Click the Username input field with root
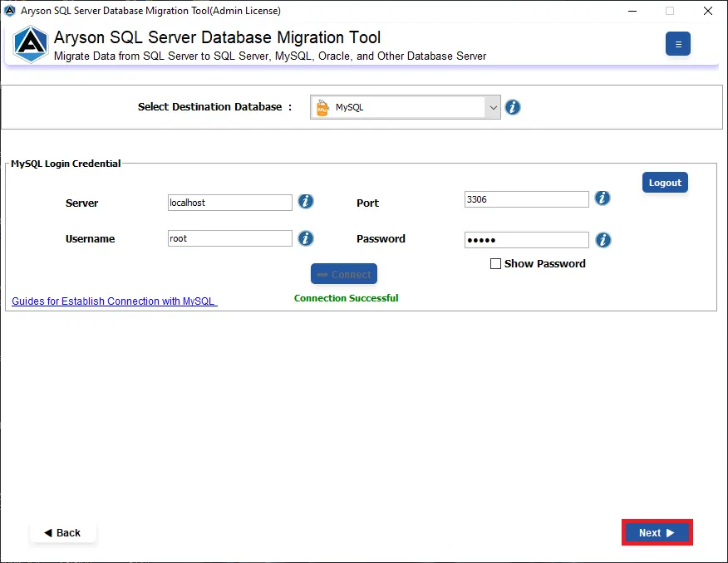Screen dimensions: 728x563 point(230,238)
